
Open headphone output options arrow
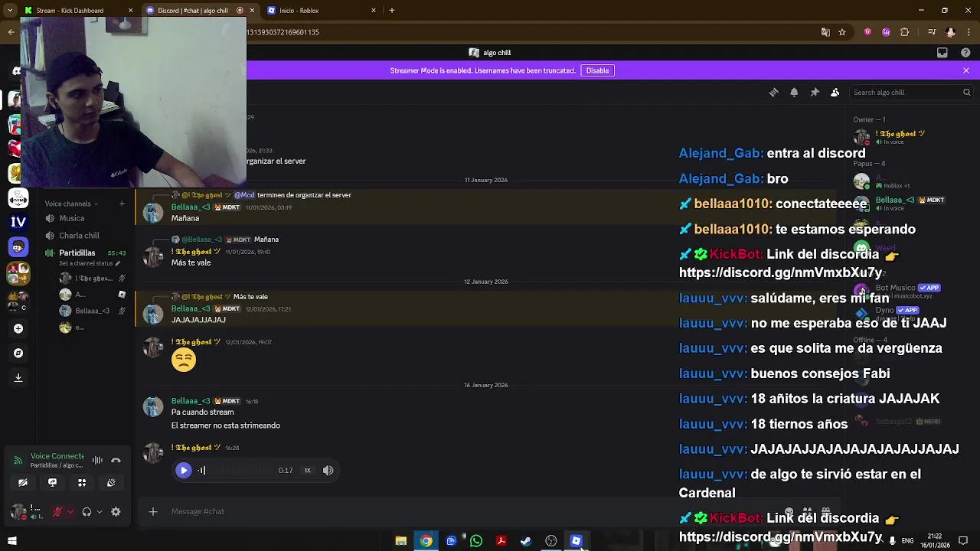point(100,512)
